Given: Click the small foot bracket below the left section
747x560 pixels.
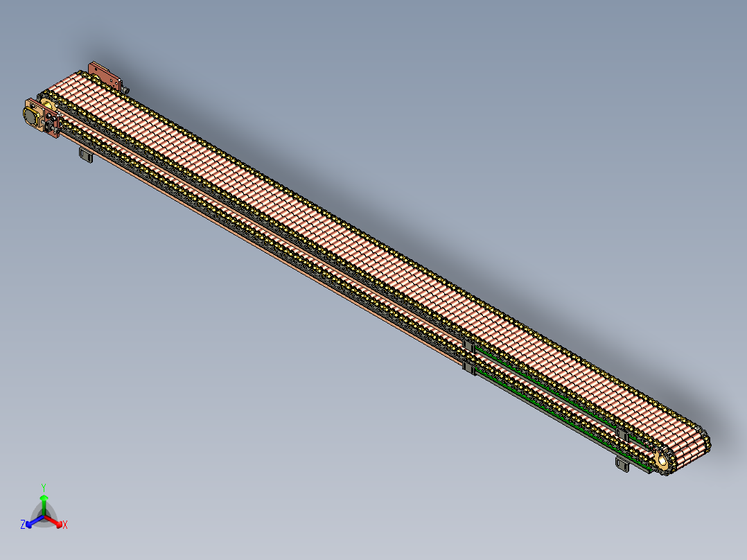Looking at the screenshot, I should click(x=85, y=155).
